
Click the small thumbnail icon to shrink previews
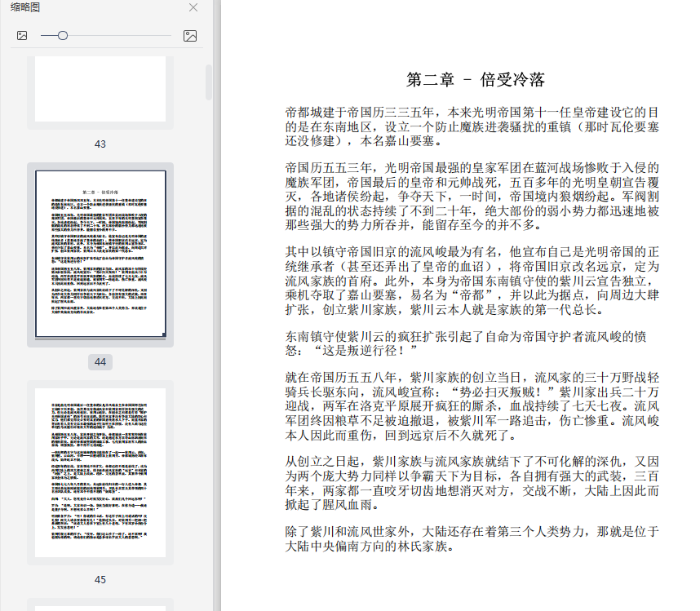click(x=22, y=36)
